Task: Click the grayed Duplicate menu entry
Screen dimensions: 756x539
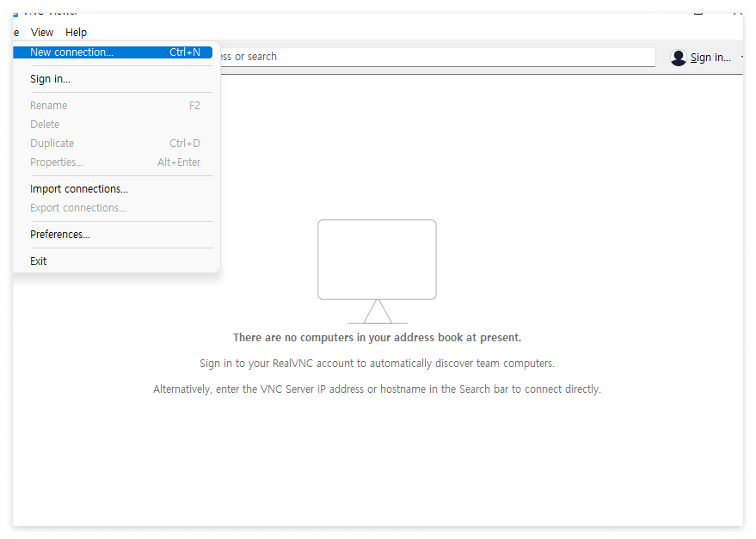Action: [x=113, y=144]
